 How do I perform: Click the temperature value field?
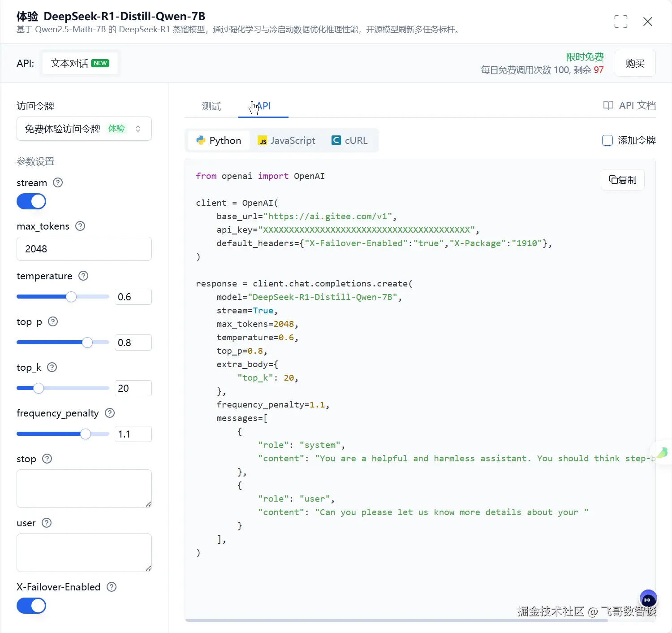coord(133,297)
